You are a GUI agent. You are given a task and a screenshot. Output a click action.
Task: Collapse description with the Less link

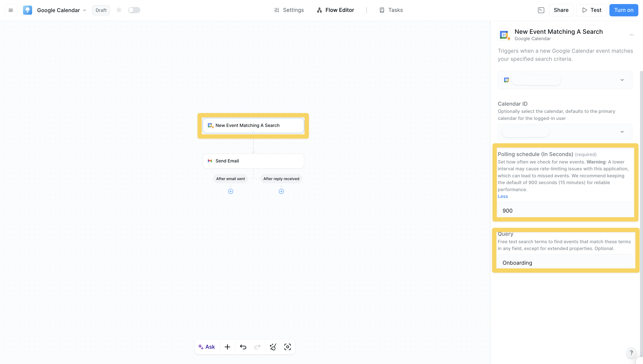pos(502,196)
